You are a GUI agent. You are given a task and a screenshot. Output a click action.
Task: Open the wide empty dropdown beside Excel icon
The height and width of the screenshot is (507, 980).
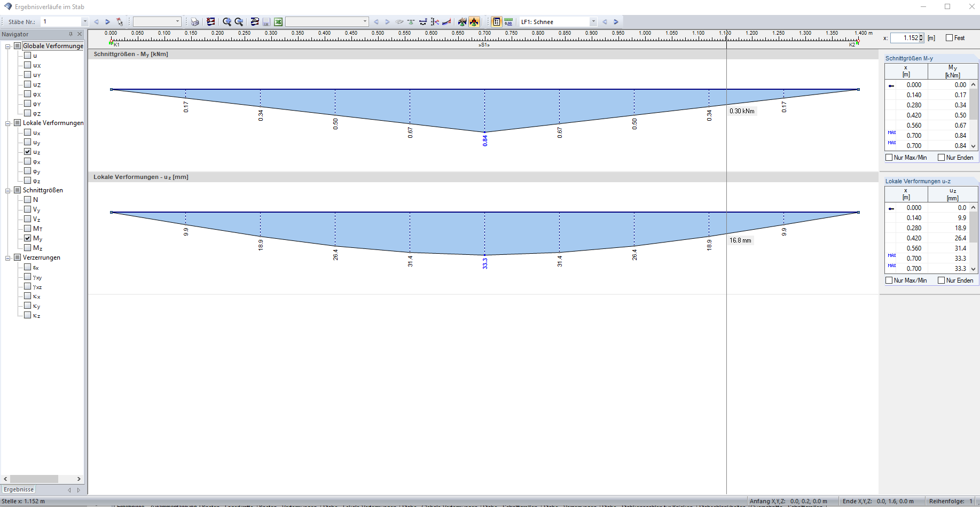coord(365,22)
